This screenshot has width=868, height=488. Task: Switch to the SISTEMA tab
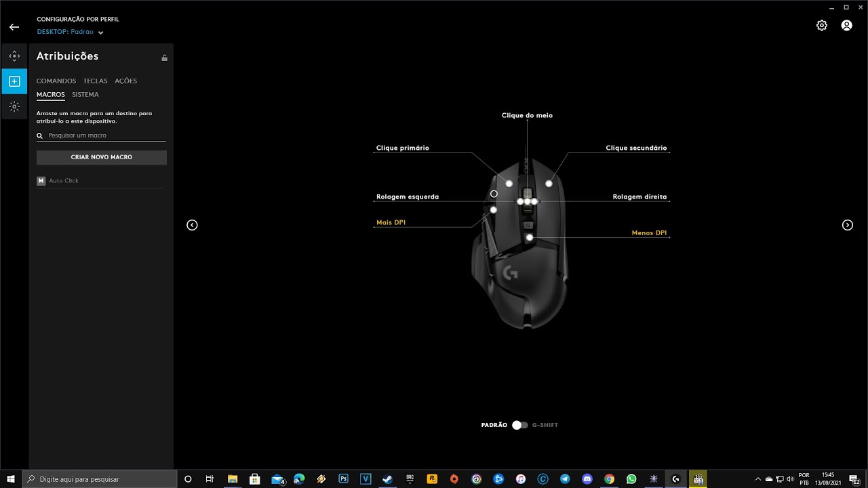85,95
